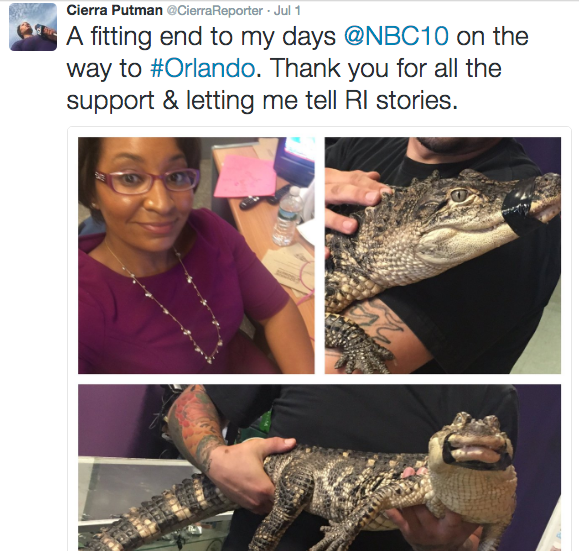The image size is (579, 551).
Task: Click 'Thank you for all the' tweet text
Action: 386,68
